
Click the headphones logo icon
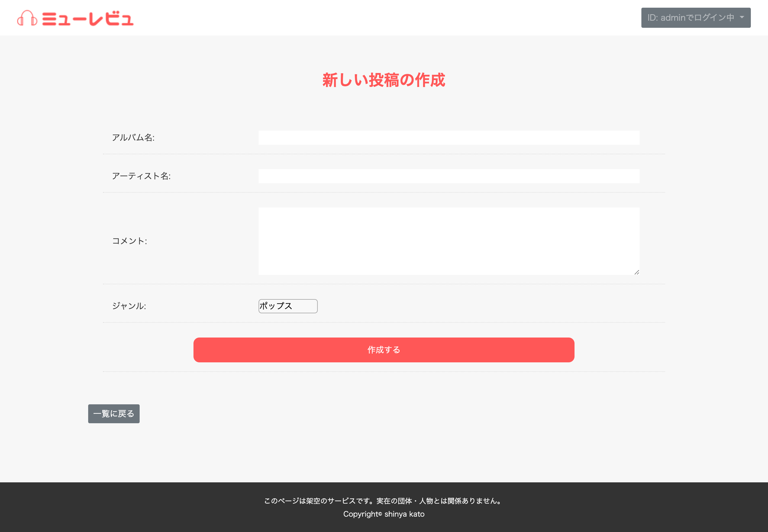pos(27,18)
